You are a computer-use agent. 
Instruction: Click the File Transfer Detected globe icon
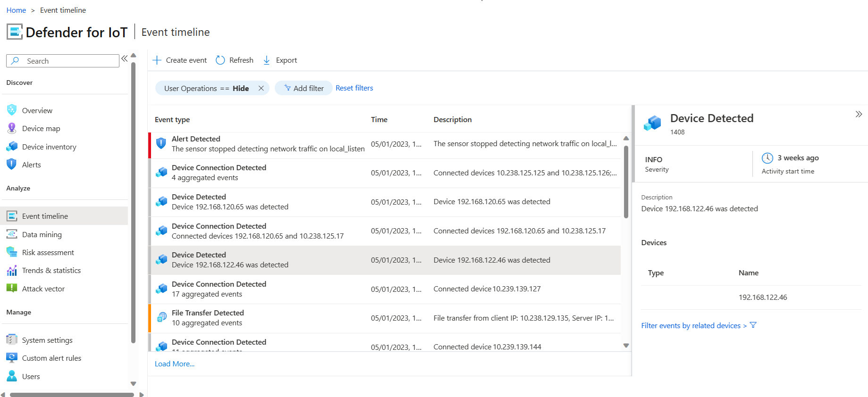pos(162,317)
